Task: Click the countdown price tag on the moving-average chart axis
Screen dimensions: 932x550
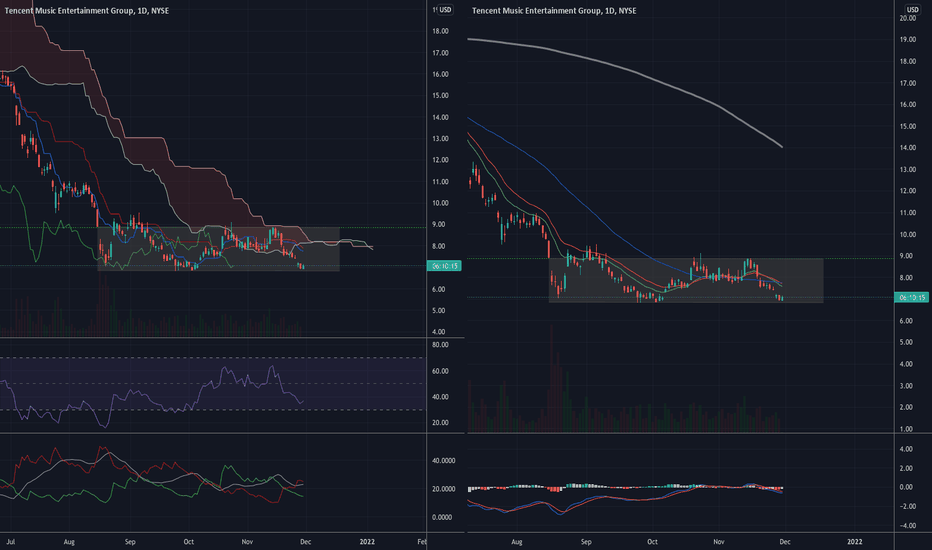Action: pyautogui.click(x=911, y=297)
